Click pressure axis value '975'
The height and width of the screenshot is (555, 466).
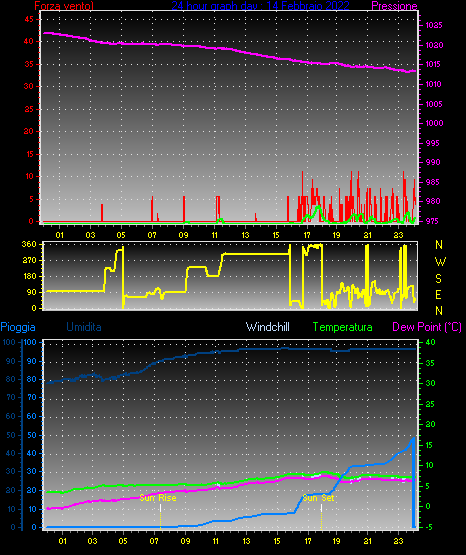(x=432, y=221)
